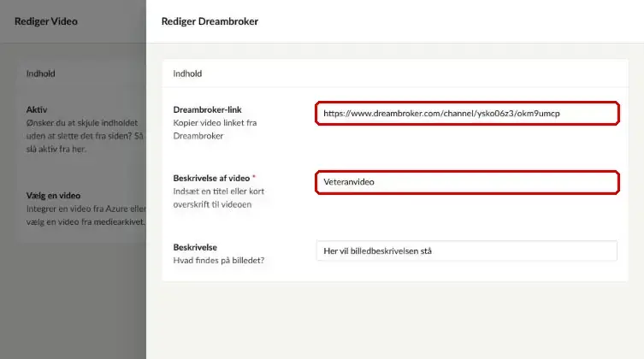Click 'Integrer en video fra Azure' description text
This screenshot has width=644, height=359.
[x=86, y=215]
